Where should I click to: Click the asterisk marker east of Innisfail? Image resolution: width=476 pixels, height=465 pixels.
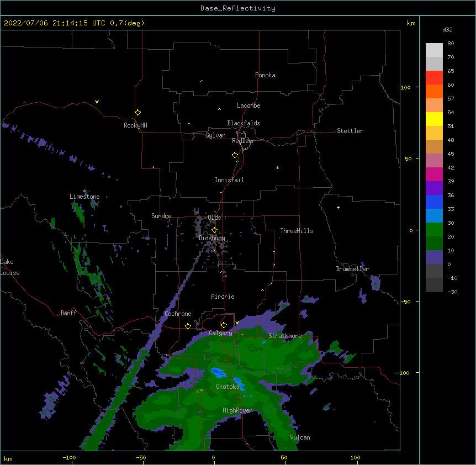pyautogui.click(x=277, y=167)
